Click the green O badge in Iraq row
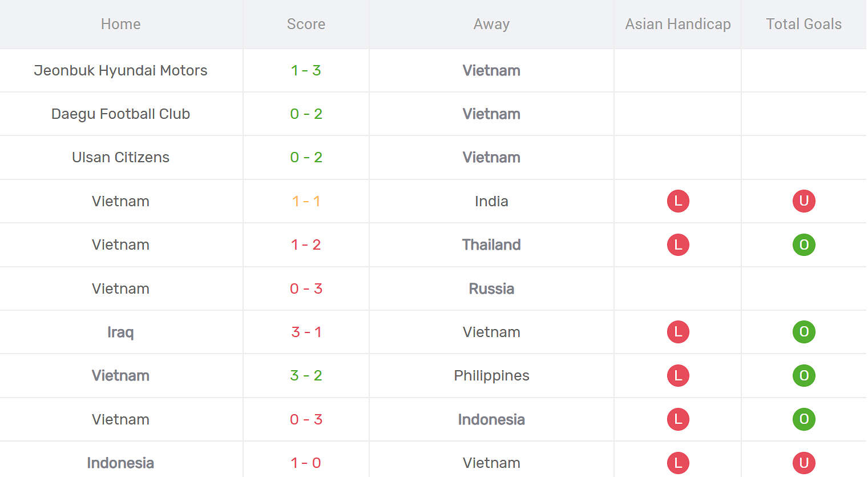This screenshot has height=477, width=868. click(804, 332)
